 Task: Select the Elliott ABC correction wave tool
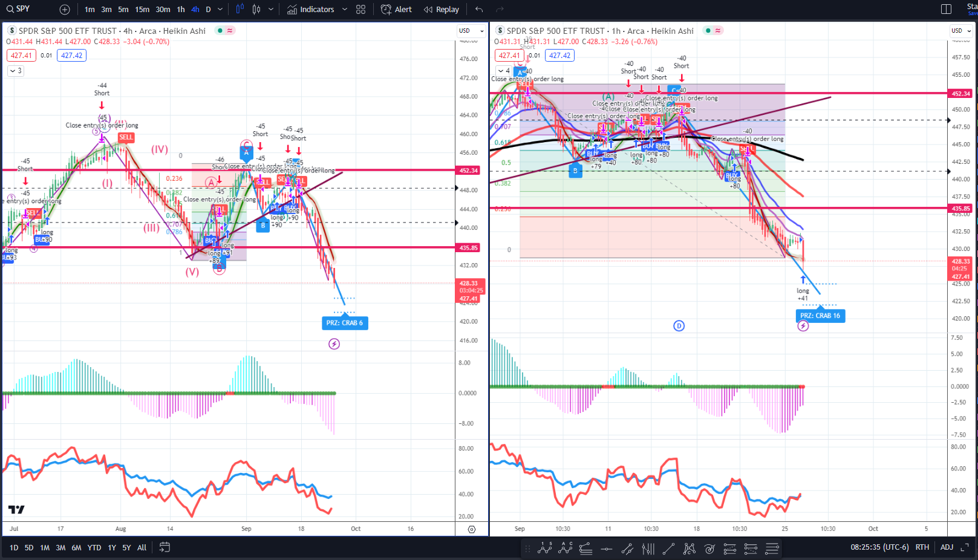[566, 549]
